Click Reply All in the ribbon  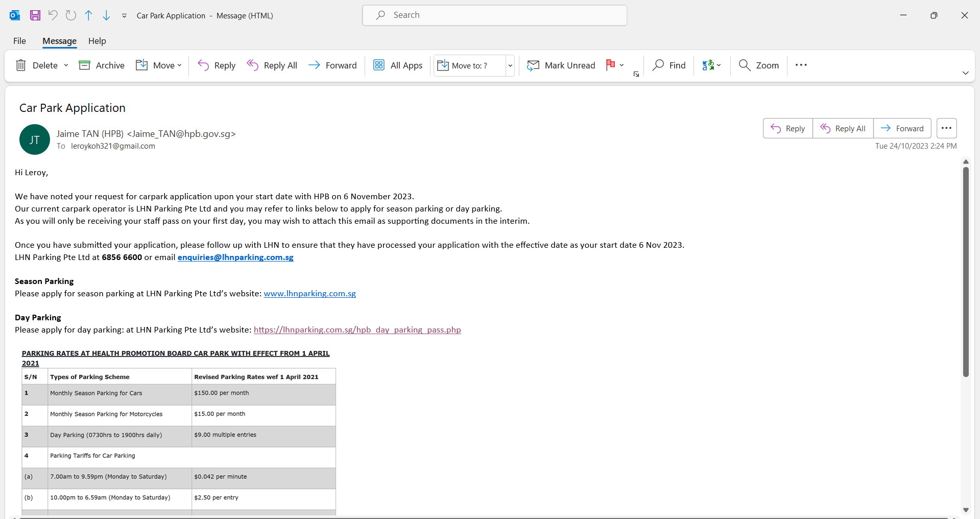click(x=272, y=65)
